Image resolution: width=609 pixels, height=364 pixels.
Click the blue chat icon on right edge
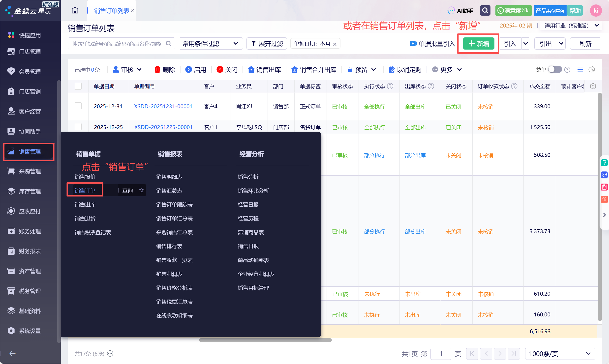[x=604, y=175]
